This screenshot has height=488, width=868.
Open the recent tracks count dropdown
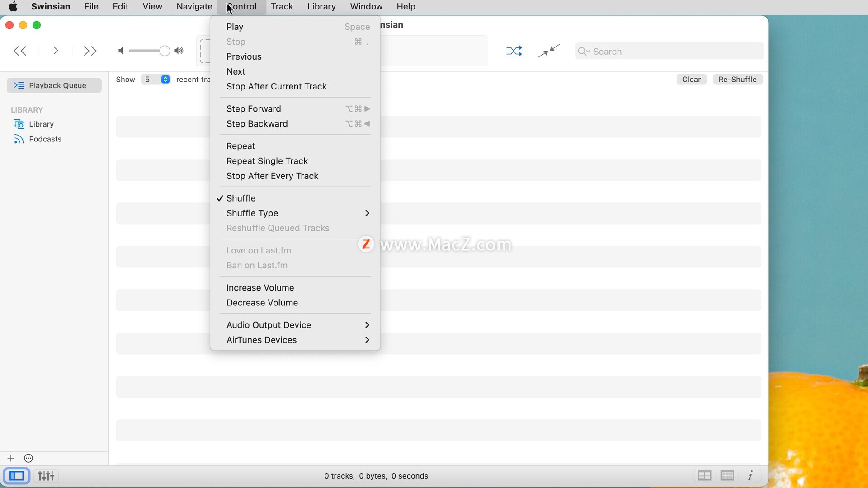(x=156, y=79)
